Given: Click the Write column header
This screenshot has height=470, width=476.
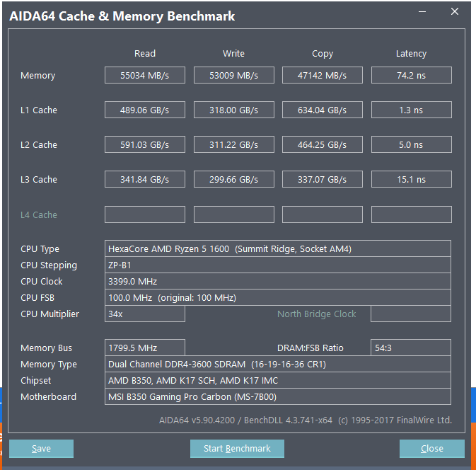Looking at the screenshot, I should (233, 54).
